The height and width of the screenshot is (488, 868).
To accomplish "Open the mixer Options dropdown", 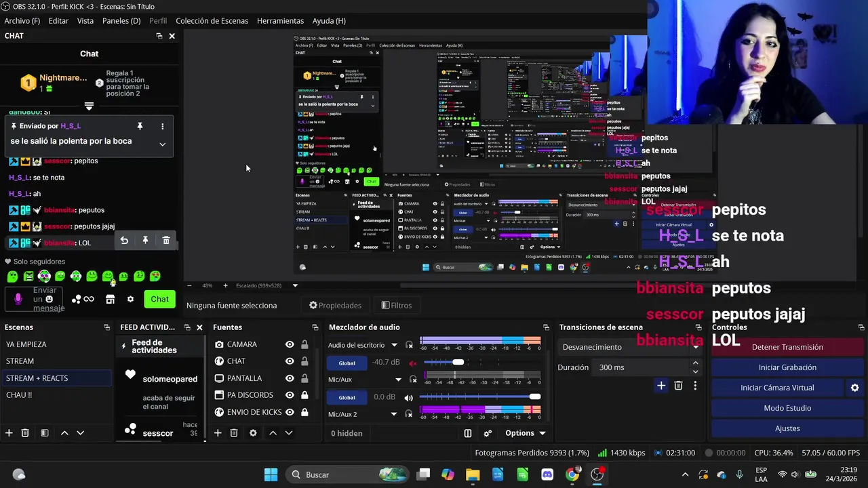I will point(526,433).
